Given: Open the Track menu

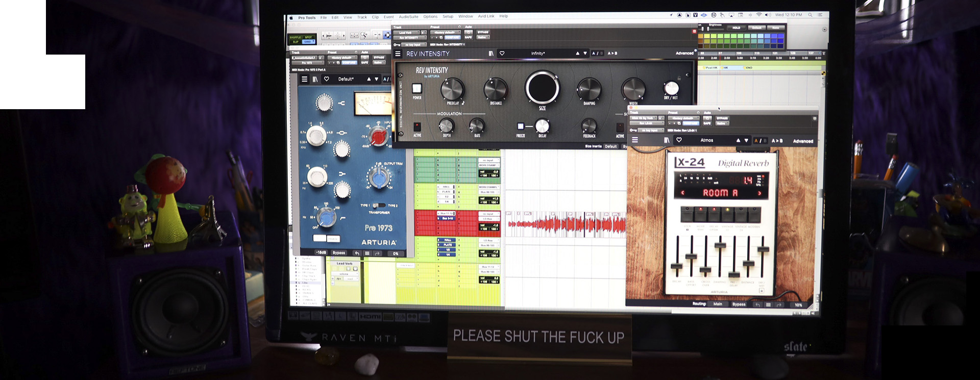Looking at the screenshot, I should [x=362, y=17].
